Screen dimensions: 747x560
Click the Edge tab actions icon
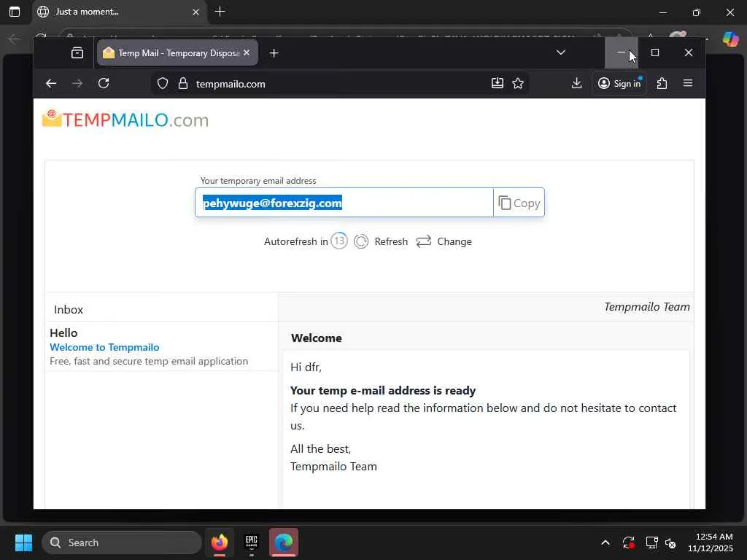point(15,12)
